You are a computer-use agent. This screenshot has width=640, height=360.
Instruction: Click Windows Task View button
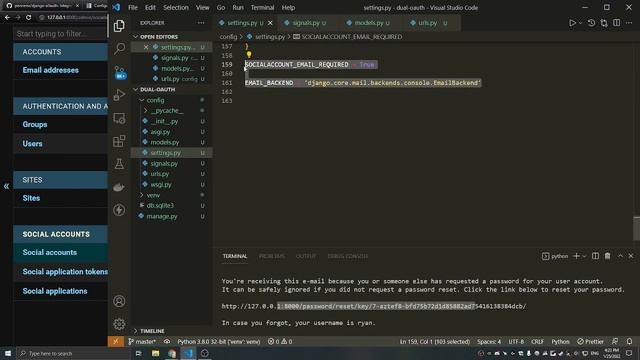click(x=138, y=353)
